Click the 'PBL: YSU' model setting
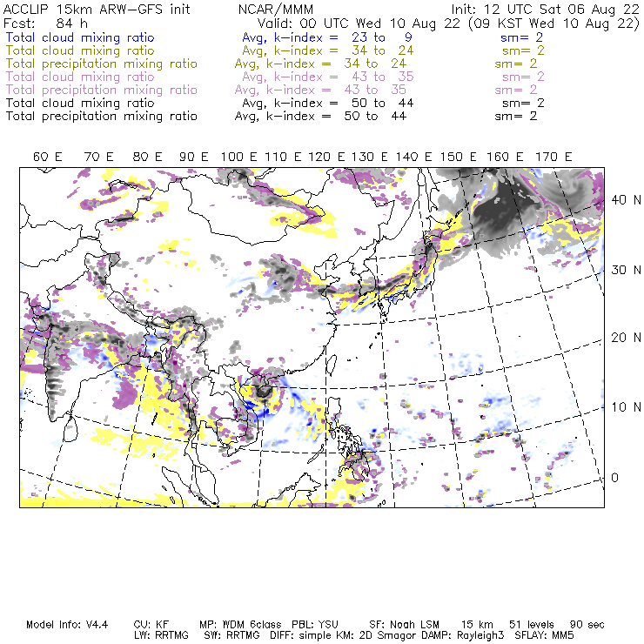 [x=315, y=625]
